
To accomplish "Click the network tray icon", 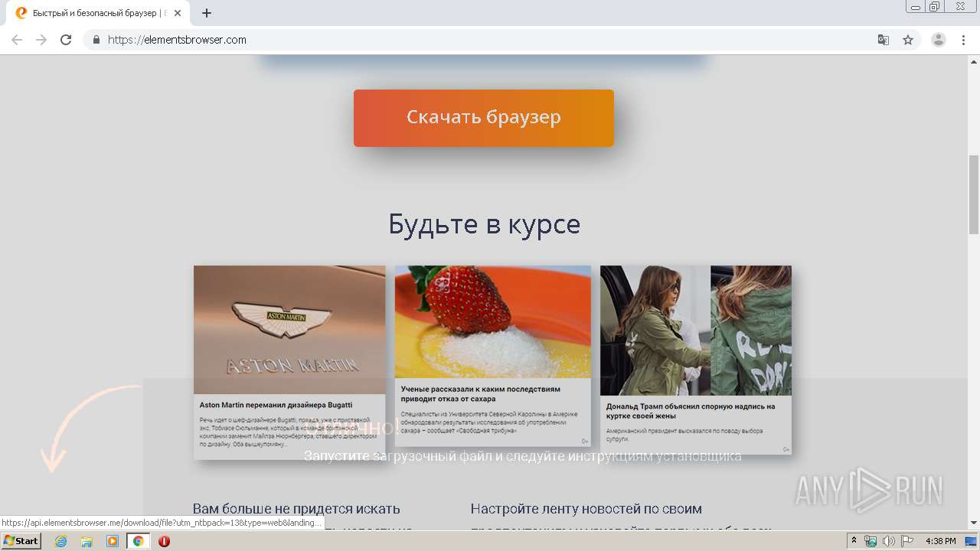I will [x=870, y=541].
